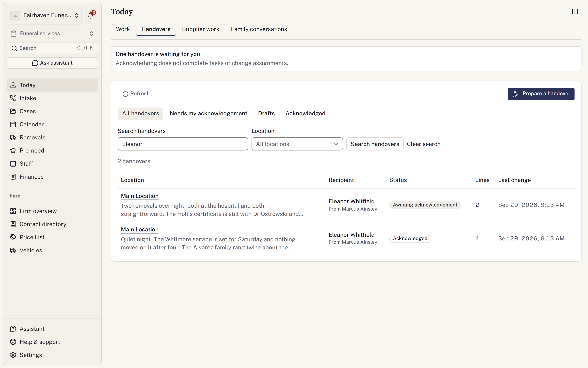Open Vehicles in the sidebar
Screen dimensions: 588x368
pyautogui.click(x=52, y=250)
